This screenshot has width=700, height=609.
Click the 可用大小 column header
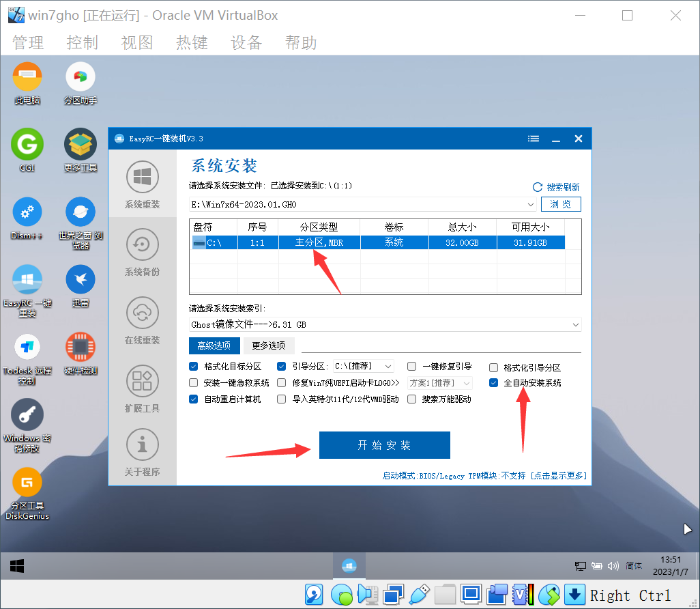point(530,227)
